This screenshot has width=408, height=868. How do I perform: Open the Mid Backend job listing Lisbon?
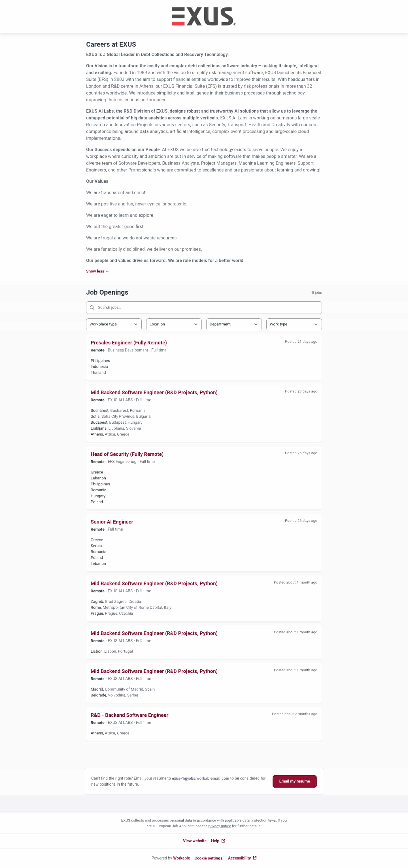coord(154,633)
